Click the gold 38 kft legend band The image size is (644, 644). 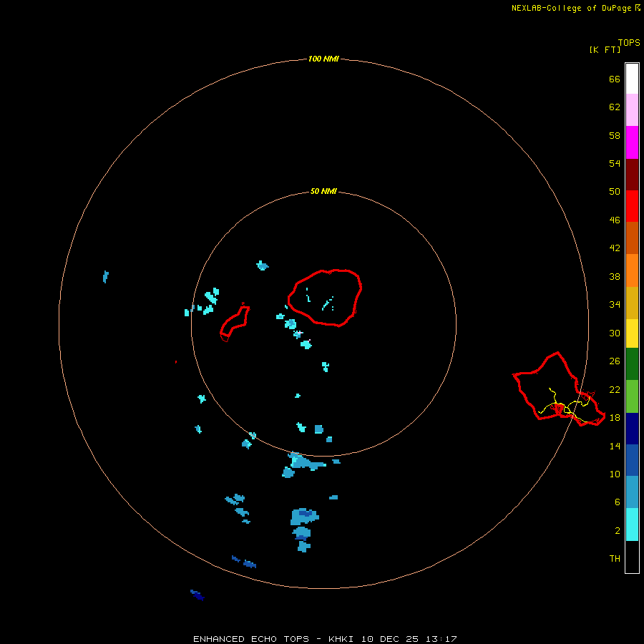tap(632, 303)
